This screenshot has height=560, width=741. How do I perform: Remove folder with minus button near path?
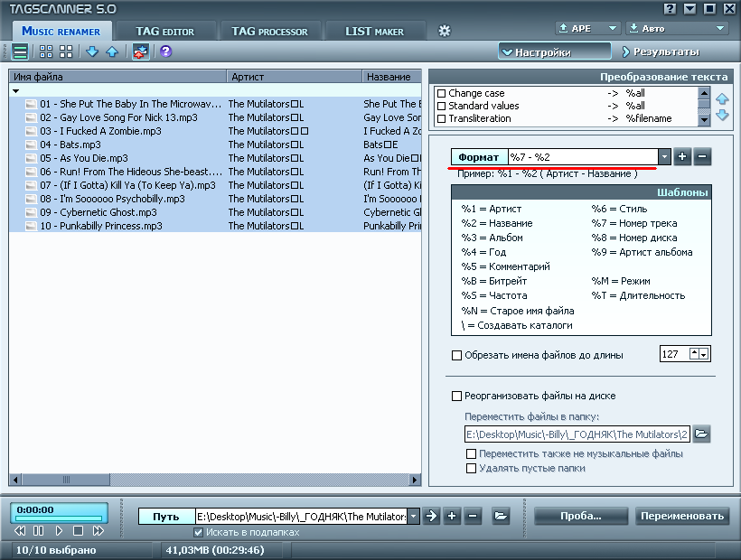[472, 516]
